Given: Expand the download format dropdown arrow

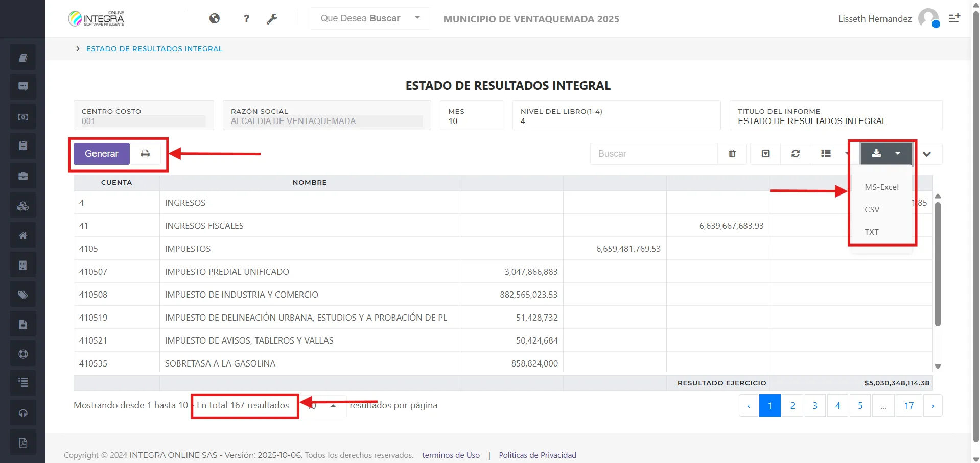Looking at the screenshot, I should click(898, 153).
